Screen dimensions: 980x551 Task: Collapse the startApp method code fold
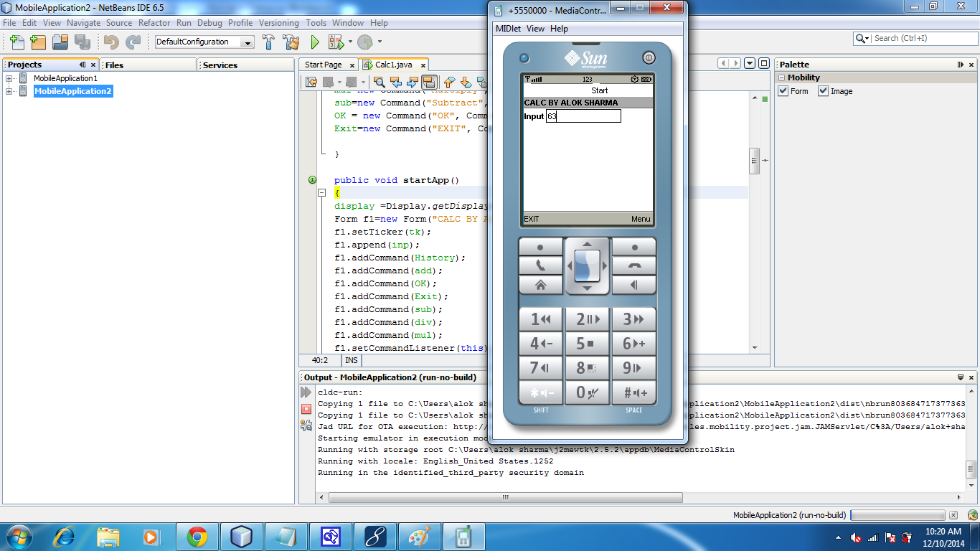[322, 193]
